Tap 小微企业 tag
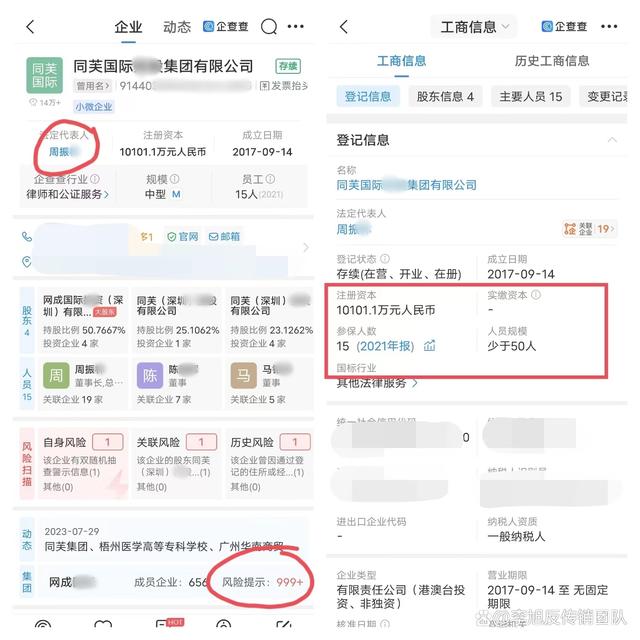This screenshot has width=640, height=640. [93, 107]
